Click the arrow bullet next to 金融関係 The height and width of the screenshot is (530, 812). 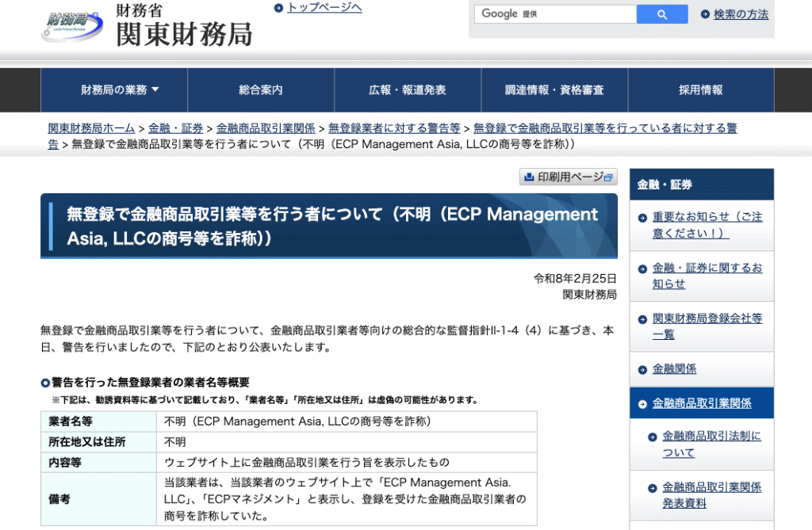pyautogui.click(x=642, y=369)
